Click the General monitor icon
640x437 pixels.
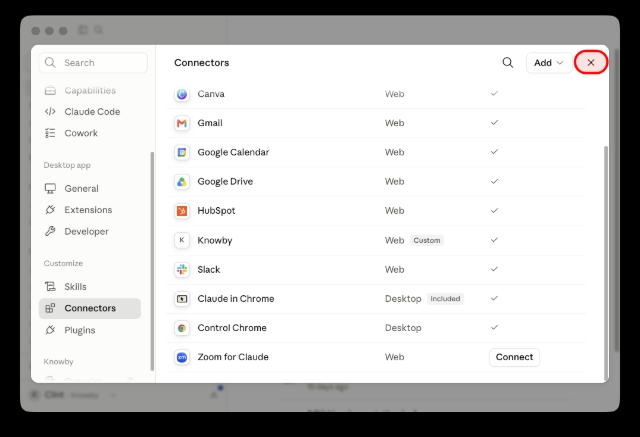tap(50, 189)
